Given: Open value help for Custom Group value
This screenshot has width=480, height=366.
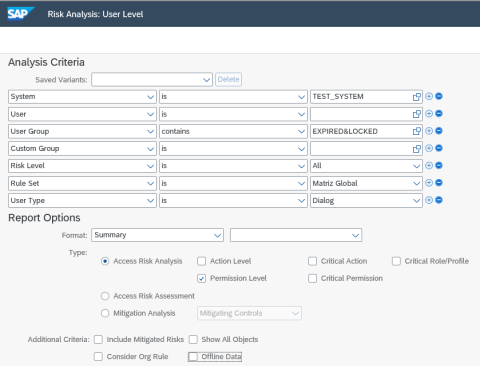Looking at the screenshot, I should (x=417, y=149).
